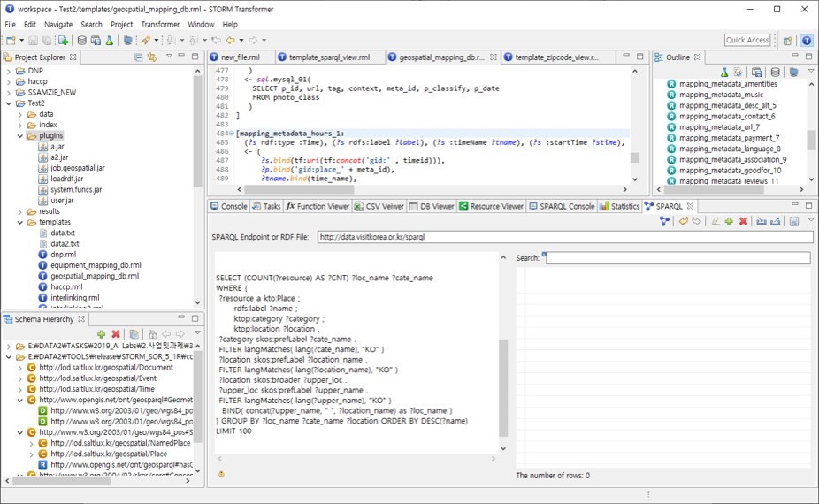Click the export tray icon in SPARQL toolbar
This screenshot has width=819, height=504.
tap(776, 221)
